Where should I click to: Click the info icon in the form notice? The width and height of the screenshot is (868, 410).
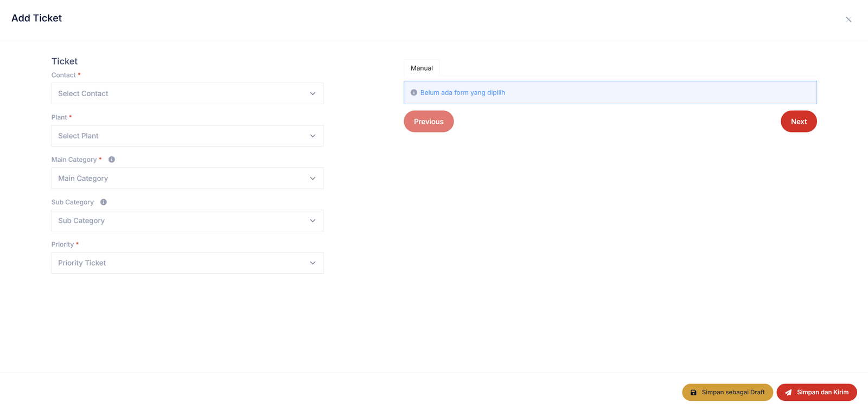(414, 93)
